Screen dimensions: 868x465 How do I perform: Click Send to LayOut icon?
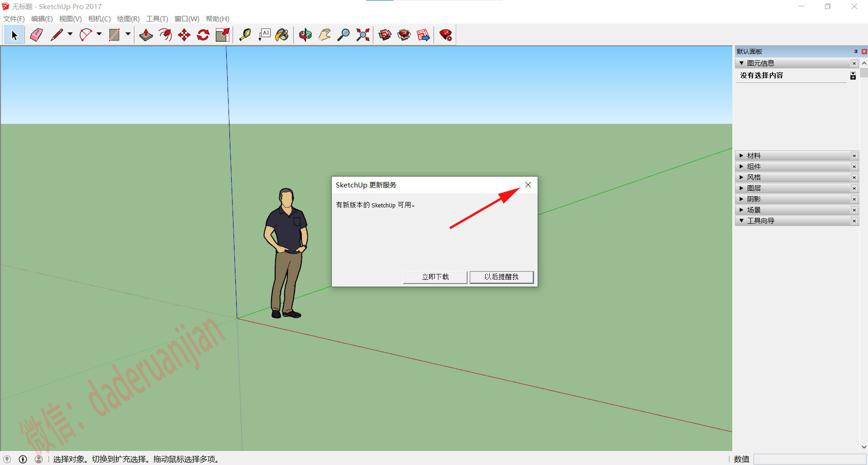point(423,35)
